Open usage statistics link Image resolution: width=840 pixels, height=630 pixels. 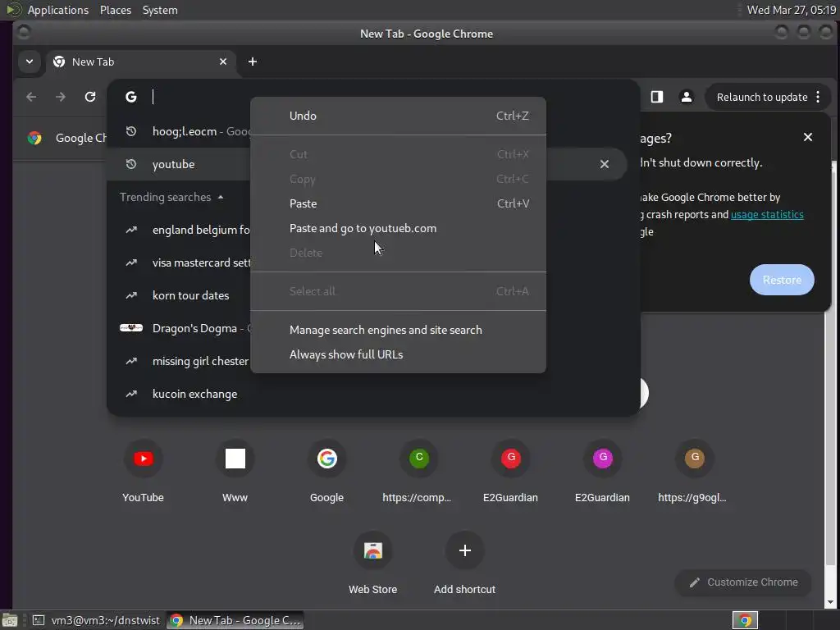tap(767, 215)
